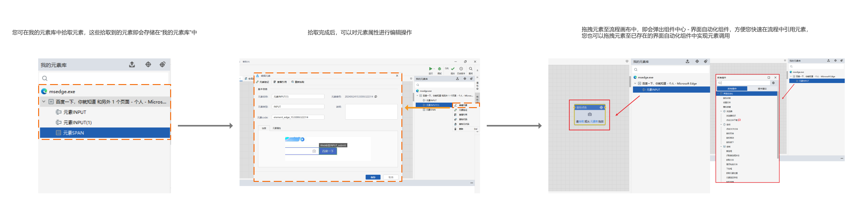The image size is (868, 224).
Task: Copy the element number using the copy icon
Action: (376, 96)
